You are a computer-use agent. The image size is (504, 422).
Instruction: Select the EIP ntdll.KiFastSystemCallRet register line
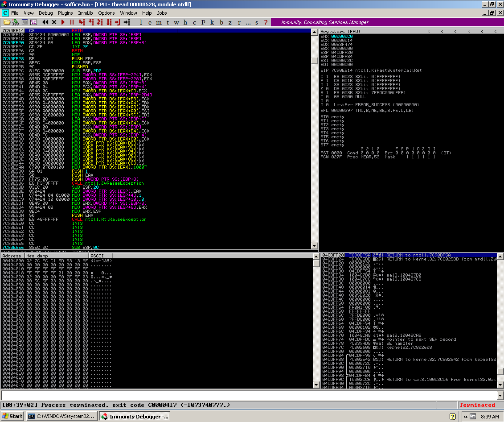[x=371, y=70]
